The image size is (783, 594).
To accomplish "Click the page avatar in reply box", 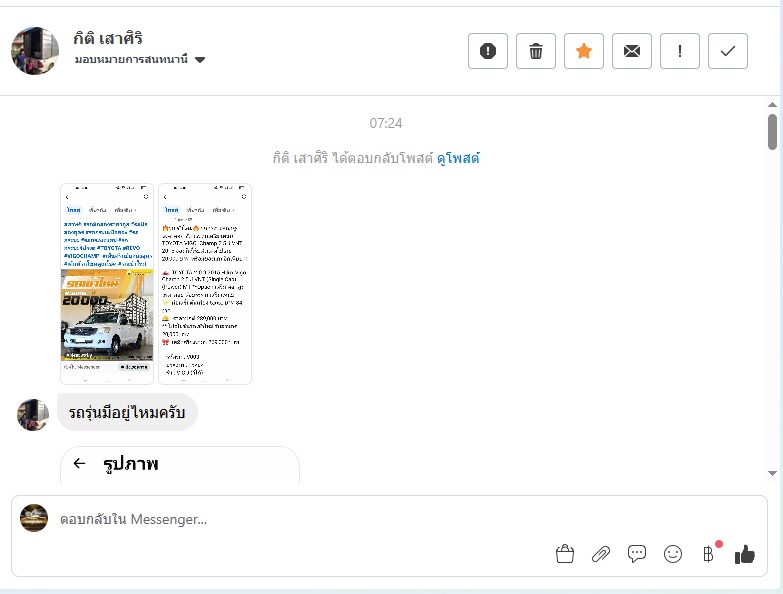I will 34,518.
